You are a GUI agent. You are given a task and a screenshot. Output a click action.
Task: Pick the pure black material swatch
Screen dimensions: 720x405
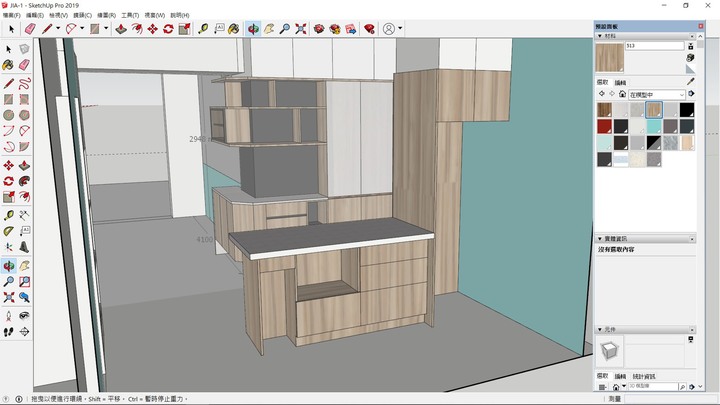coord(687,110)
